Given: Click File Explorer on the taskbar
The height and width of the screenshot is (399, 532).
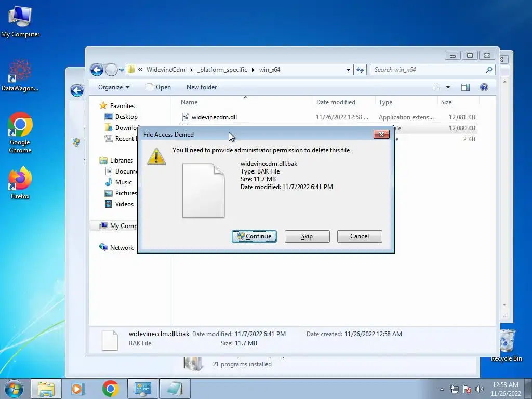Looking at the screenshot, I should click(x=46, y=389).
